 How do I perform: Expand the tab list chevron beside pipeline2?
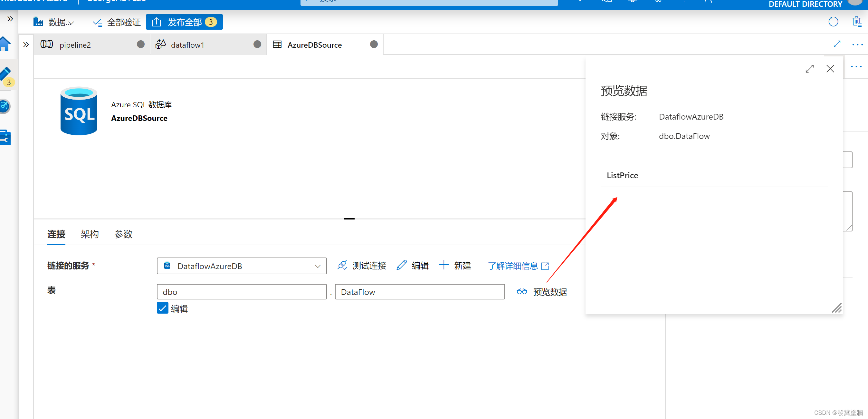click(x=26, y=44)
